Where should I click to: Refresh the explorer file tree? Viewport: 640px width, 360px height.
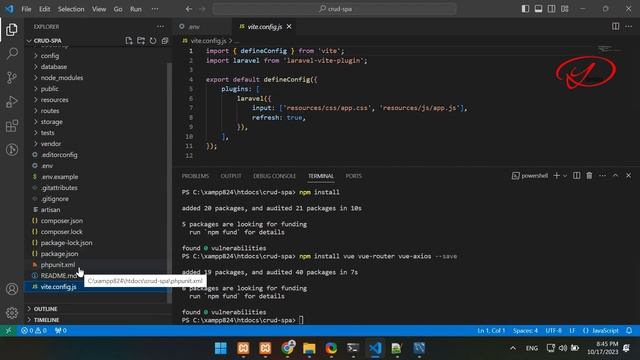[153, 41]
